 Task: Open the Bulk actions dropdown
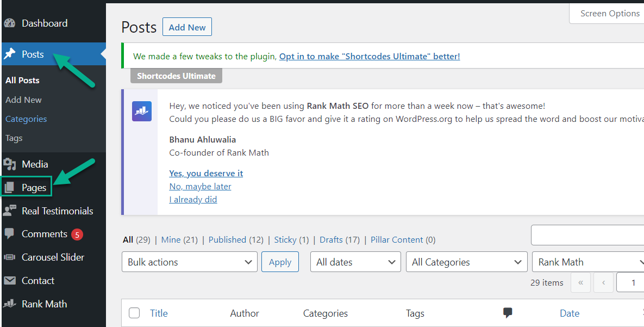190,262
